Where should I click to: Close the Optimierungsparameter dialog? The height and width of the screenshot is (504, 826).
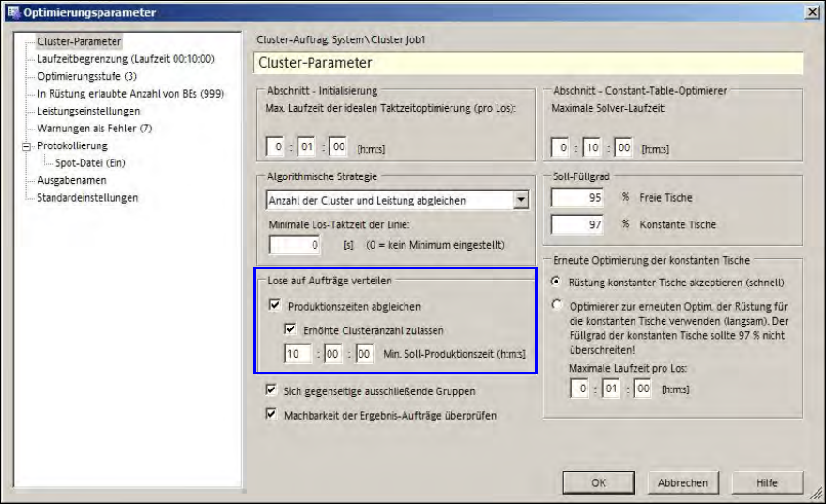click(812, 11)
